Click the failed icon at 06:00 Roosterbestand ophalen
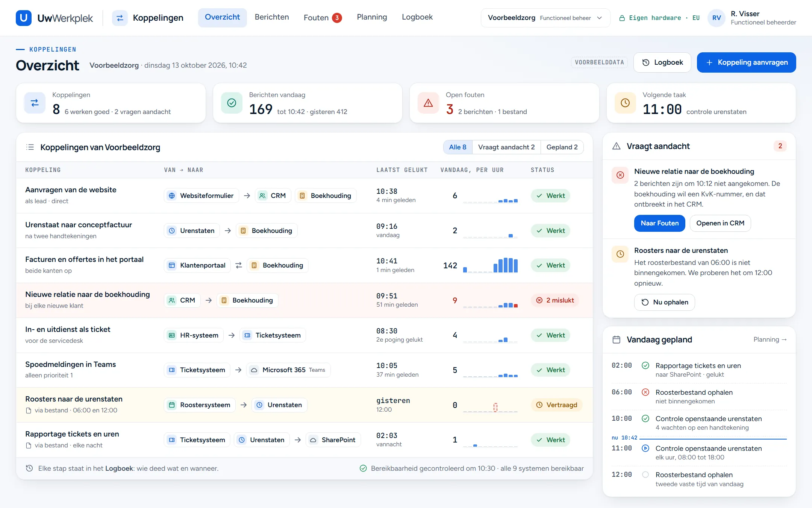The width and height of the screenshot is (812, 508). [x=645, y=392]
